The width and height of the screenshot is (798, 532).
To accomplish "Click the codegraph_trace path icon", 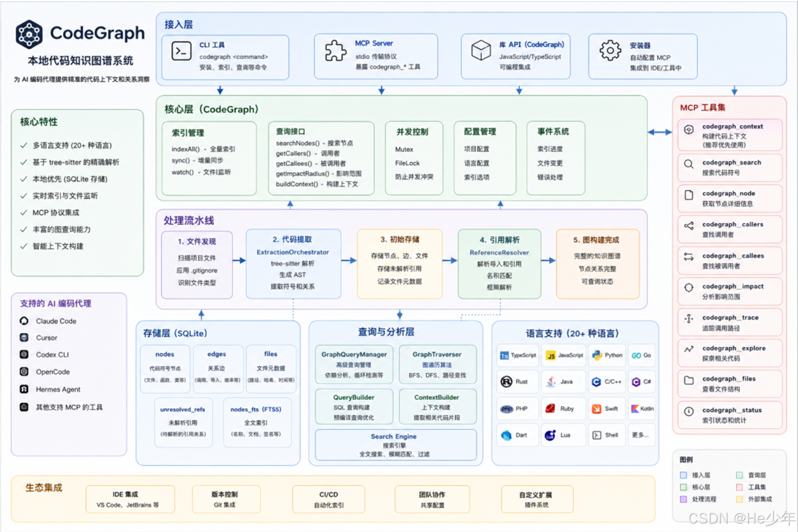I will (689, 319).
